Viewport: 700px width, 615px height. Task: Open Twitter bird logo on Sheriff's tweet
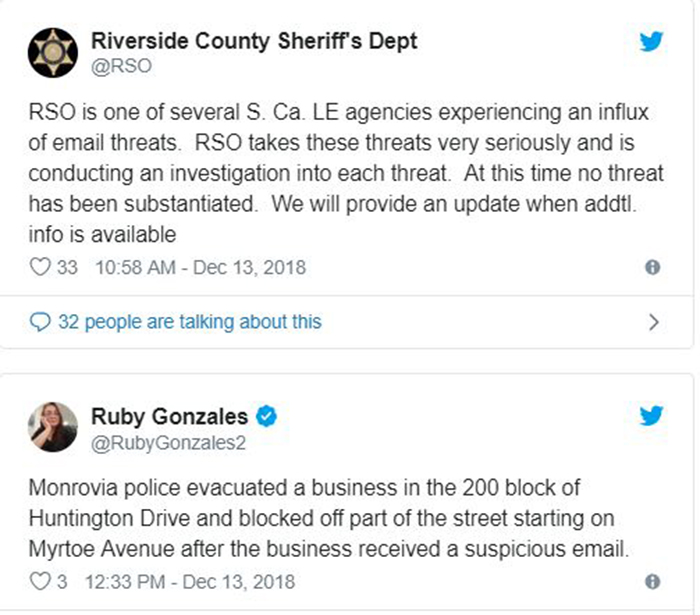(x=651, y=42)
